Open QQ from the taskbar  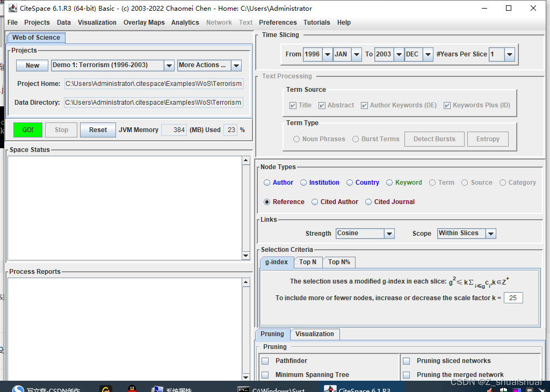click(x=132, y=389)
